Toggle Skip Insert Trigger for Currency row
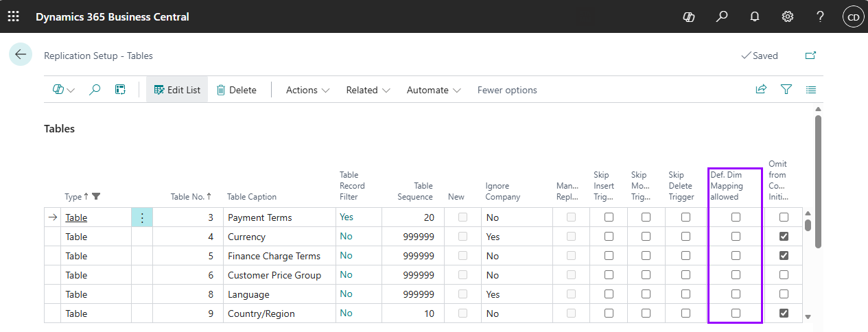The image size is (868, 332). (609, 237)
